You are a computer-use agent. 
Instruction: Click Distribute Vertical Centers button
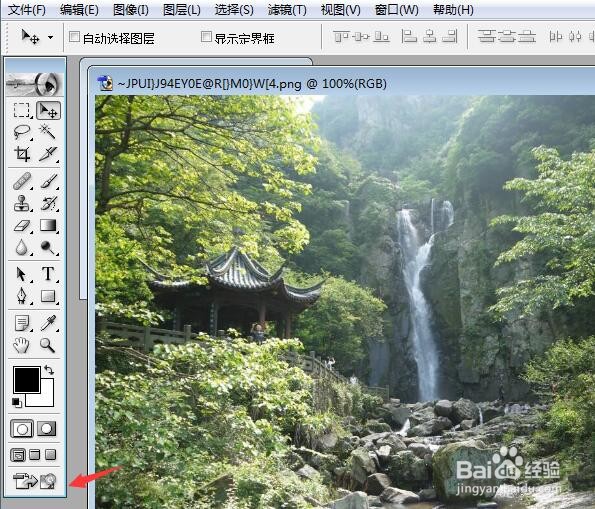506,37
